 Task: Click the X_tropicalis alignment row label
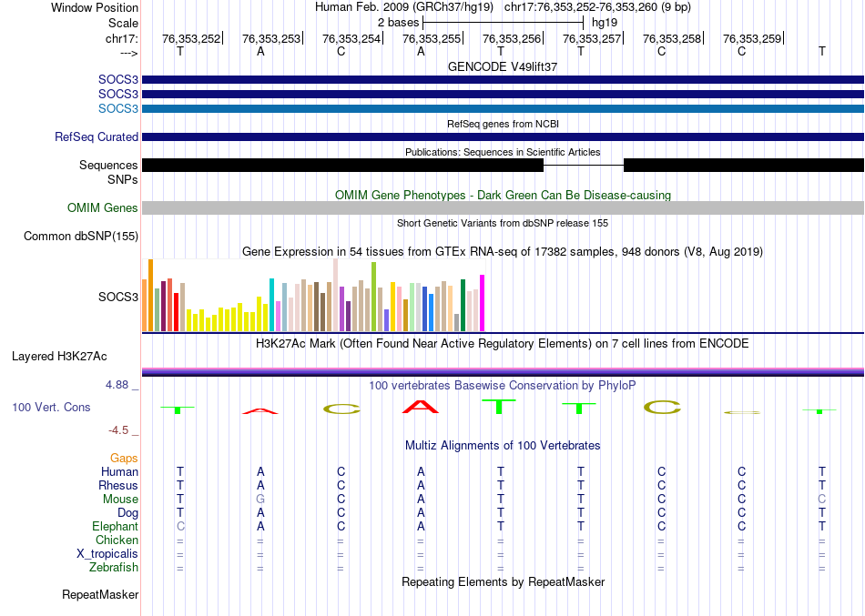107,554
